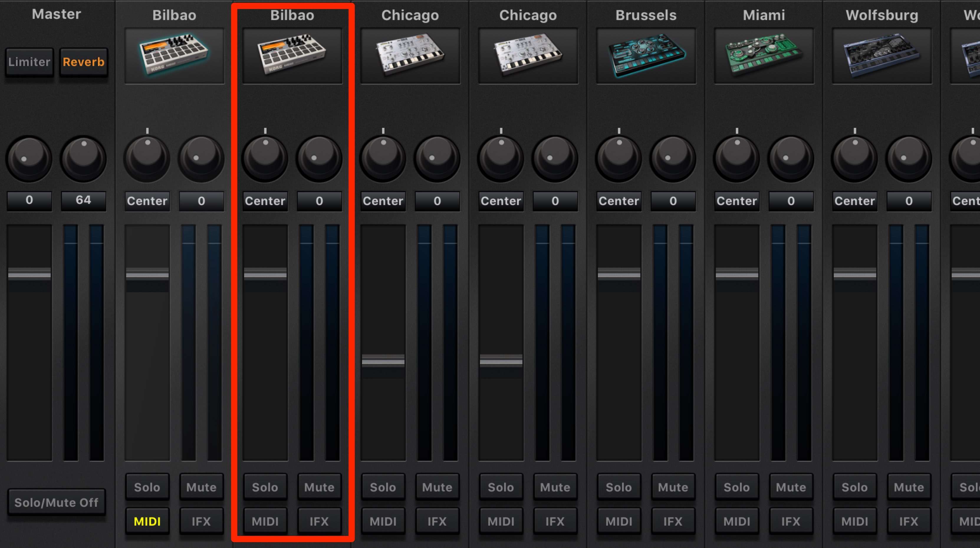
Task: Click the Wolfsburg pan value Center
Action: click(x=855, y=201)
